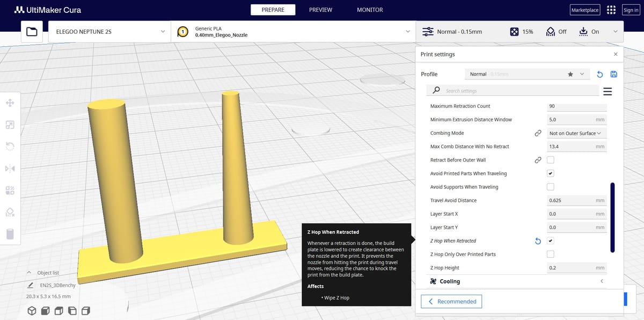
Task: Switch to Recommended settings
Action: [x=451, y=301]
